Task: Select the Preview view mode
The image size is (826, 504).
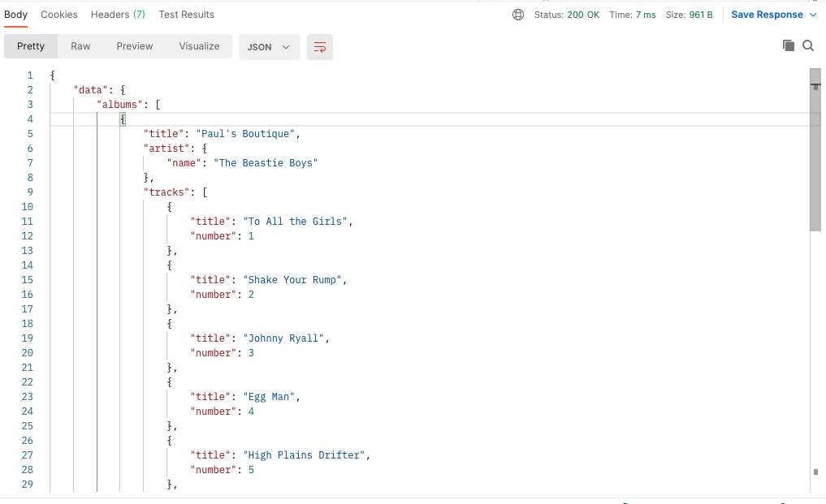Action: point(134,46)
